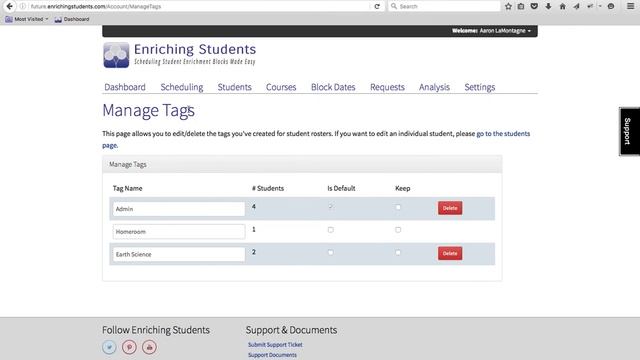Open the Block Dates menu item
The image size is (640, 360).
tap(333, 87)
